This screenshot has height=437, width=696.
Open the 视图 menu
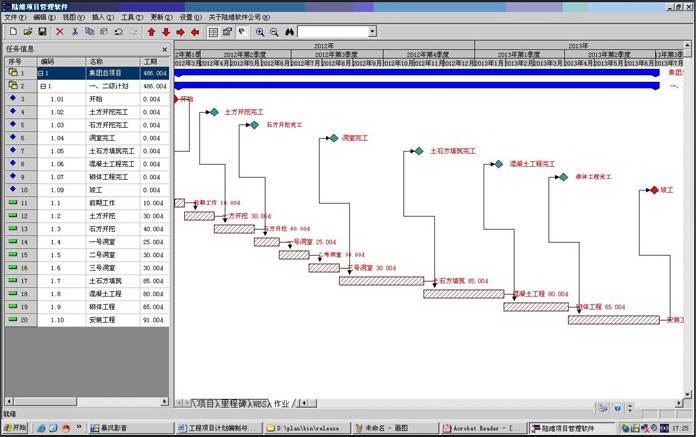tap(74, 17)
